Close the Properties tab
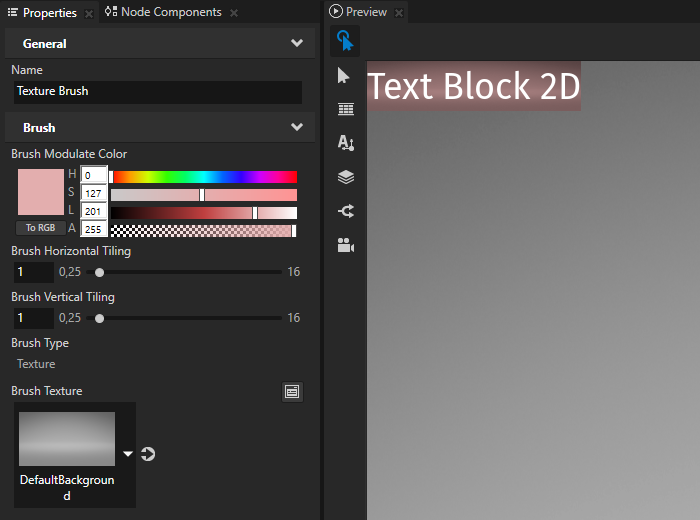 pos(89,13)
